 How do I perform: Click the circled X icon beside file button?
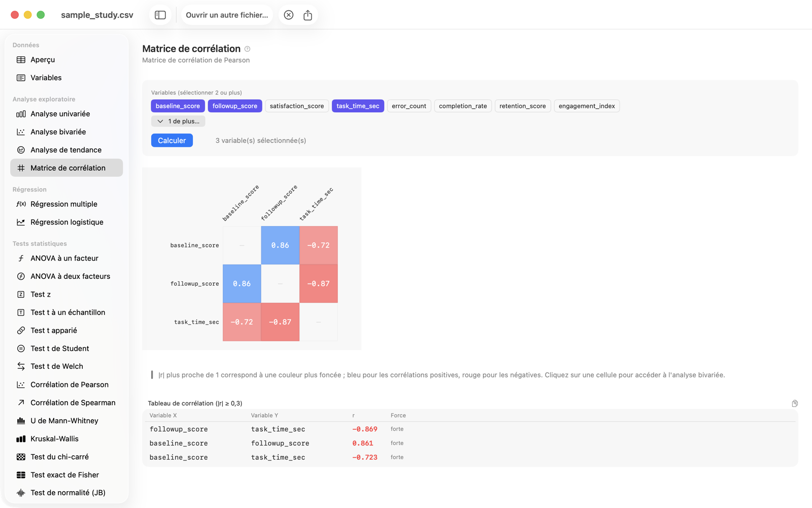[288, 15]
